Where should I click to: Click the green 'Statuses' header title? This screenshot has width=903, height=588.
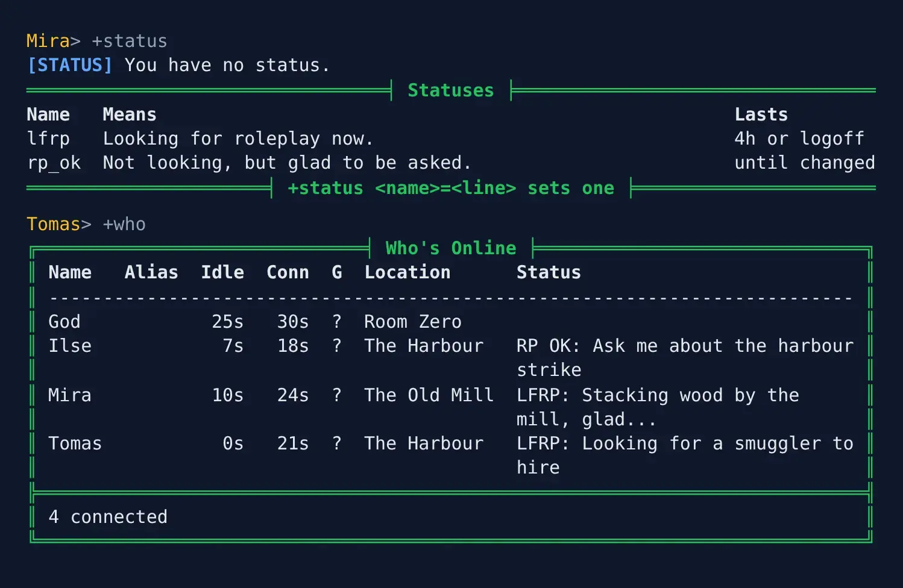point(451,90)
